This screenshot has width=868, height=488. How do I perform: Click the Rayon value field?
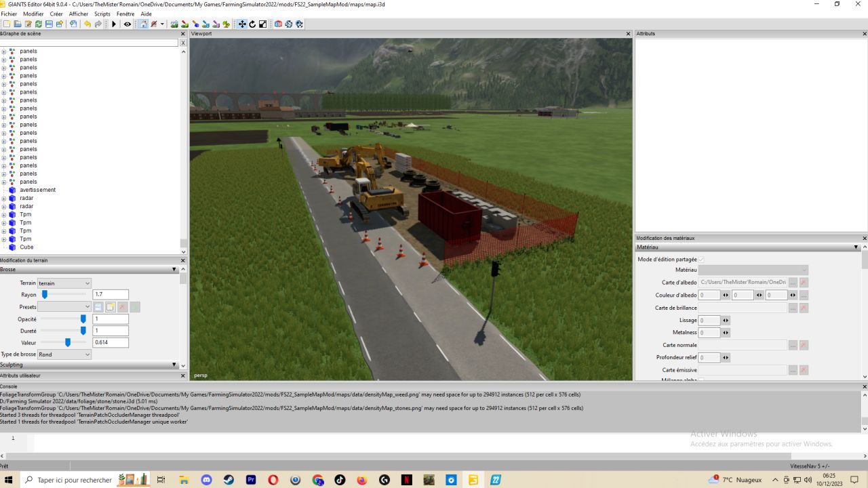[111, 295]
